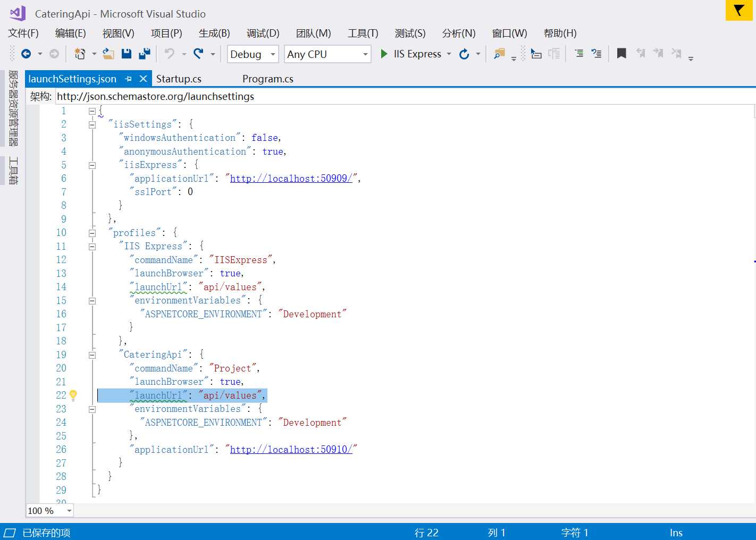Open the 项目(P) menu
756x540 pixels.
coord(166,33)
